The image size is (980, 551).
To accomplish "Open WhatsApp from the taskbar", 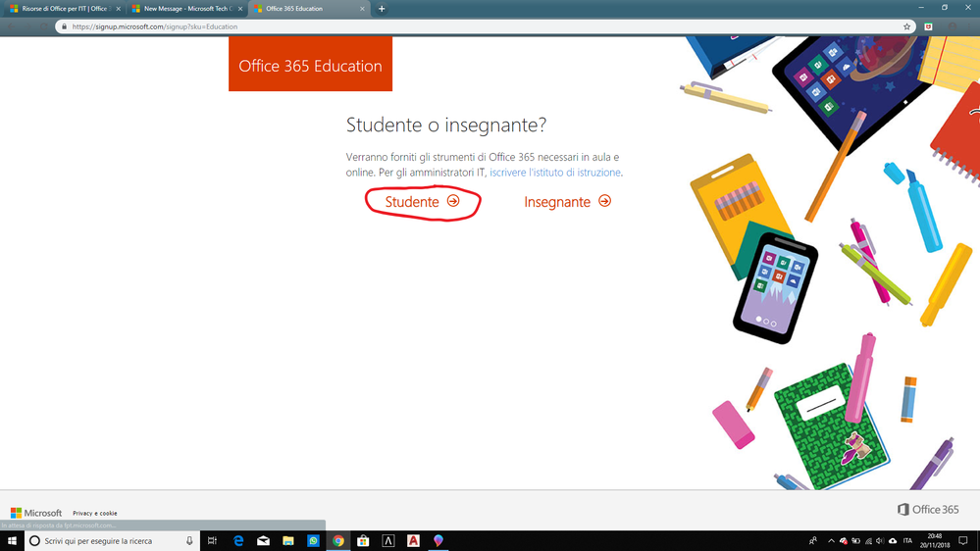I will (313, 541).
